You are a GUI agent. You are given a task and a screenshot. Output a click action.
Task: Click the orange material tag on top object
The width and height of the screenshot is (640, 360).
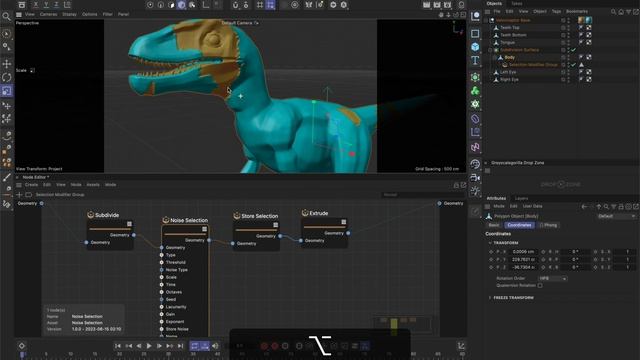click(x=581, y=20)
